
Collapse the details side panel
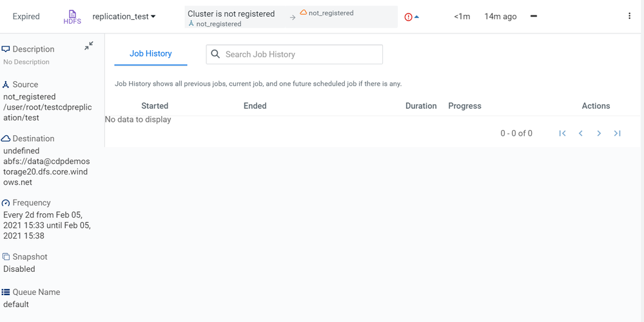tap(89, 46)
